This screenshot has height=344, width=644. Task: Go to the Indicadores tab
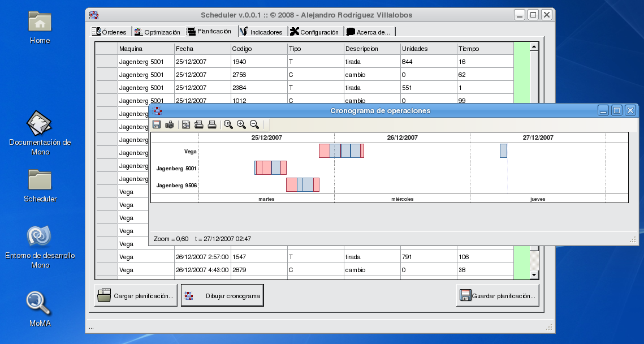tap(261, 32)
